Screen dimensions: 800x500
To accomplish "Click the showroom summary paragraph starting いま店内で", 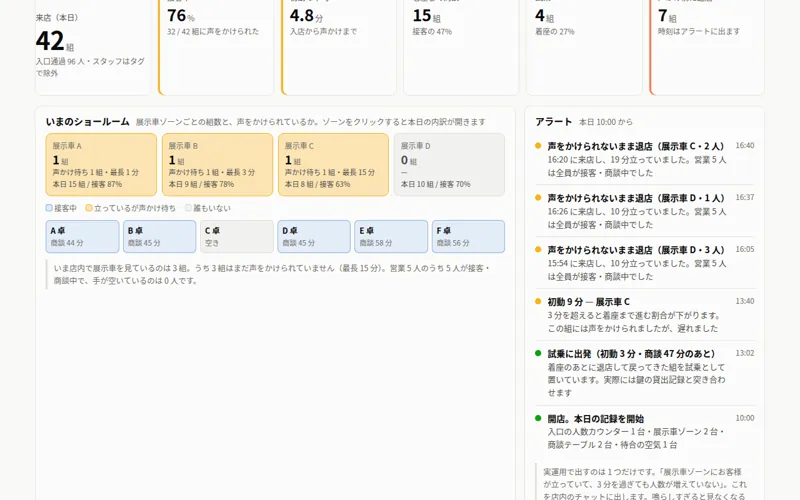I will tap(272, 274).
